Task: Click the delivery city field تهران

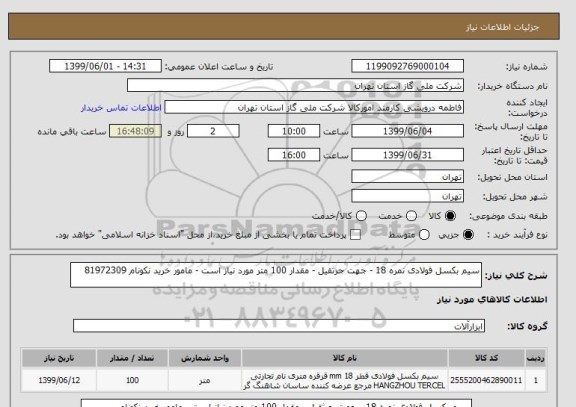Action: coord(407,196)
